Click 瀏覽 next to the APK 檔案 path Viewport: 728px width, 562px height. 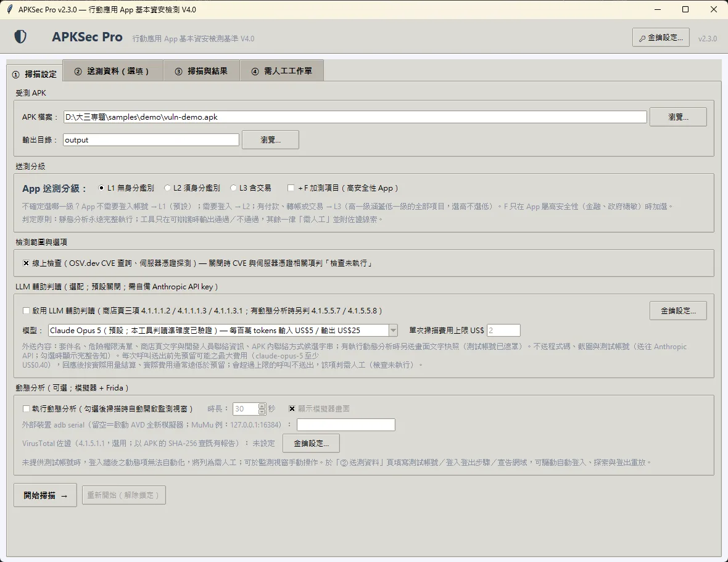coord(678,117)
